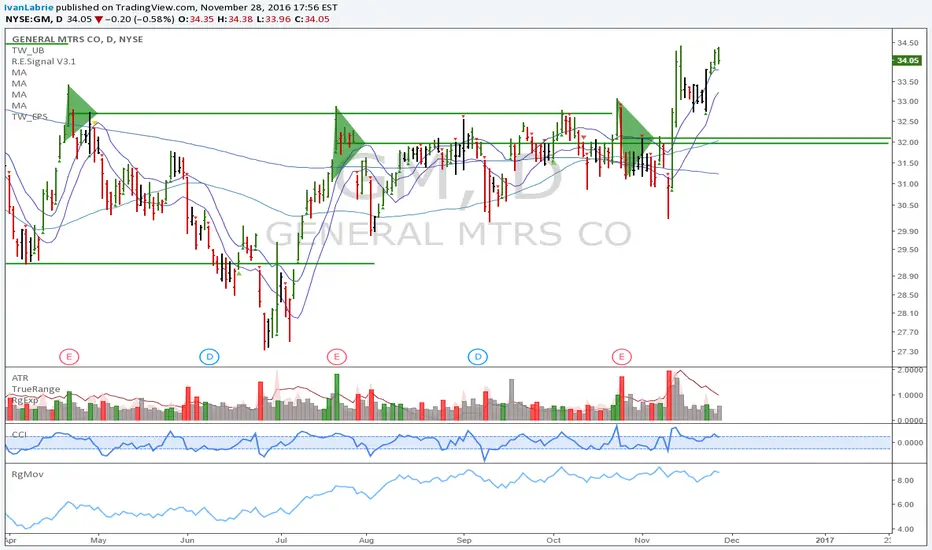Click the Nov label on time axis
The width and height of the screenshot is (932, 550).
pyautogui.click(x=642, y=540)
